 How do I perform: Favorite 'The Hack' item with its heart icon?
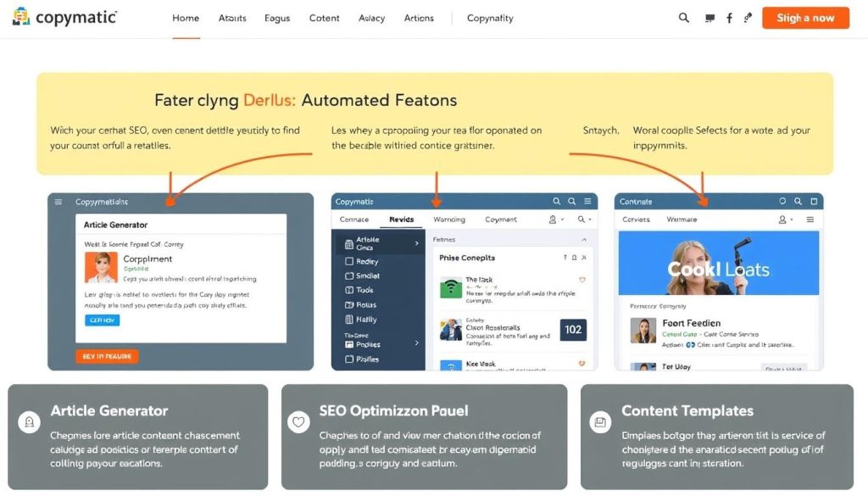pos(581,280)
